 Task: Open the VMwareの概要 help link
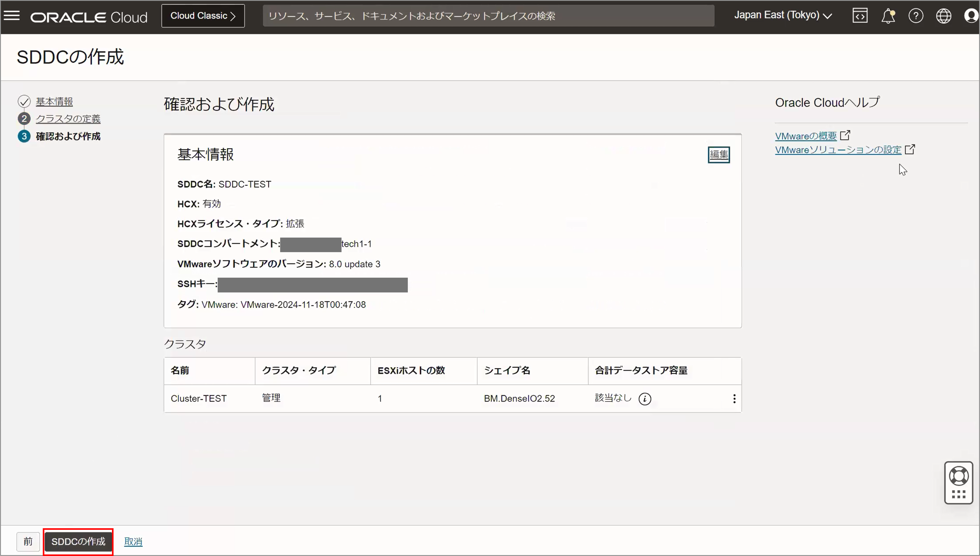806,136
